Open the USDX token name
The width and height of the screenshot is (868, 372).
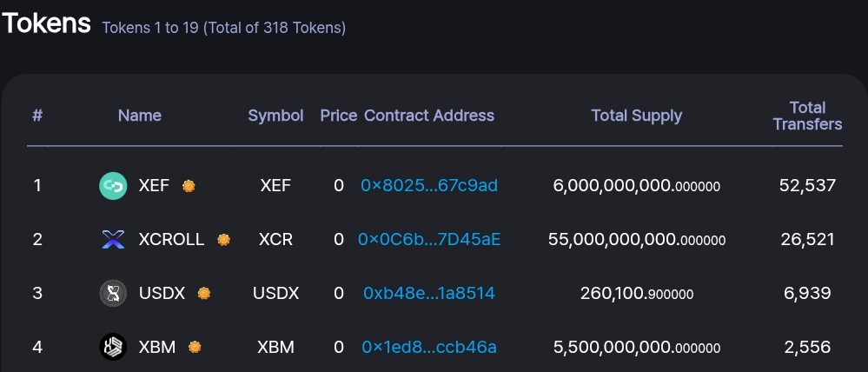pyautogui.click(x=162, y=293)
